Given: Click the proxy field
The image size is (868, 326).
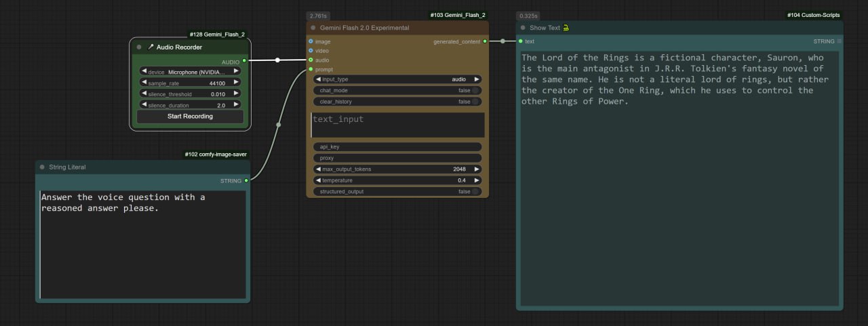Looking at the screenshot, I should tap(397, 158).
